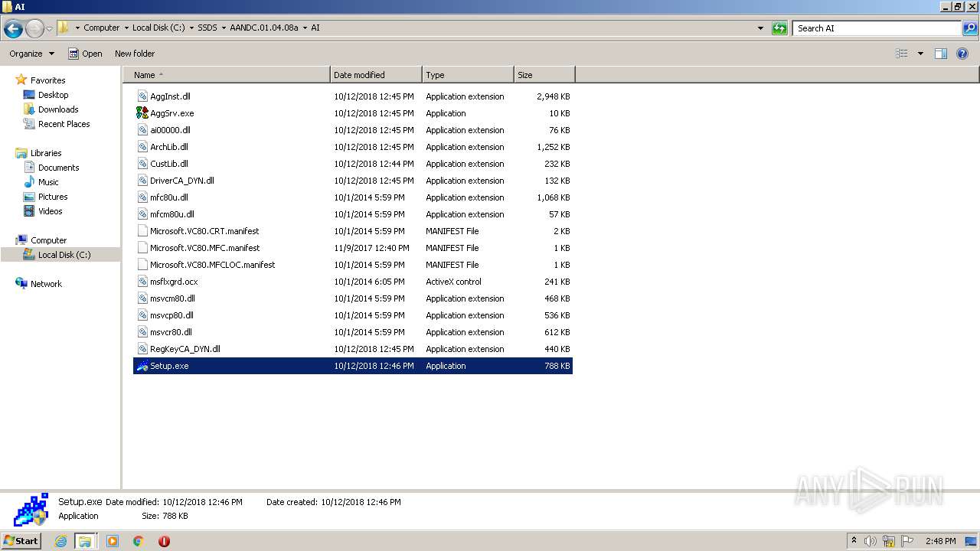Click the DriverCA_DYN.dll file icon
The width and height of the screenshot is (980, 551).
click(142, 181)
